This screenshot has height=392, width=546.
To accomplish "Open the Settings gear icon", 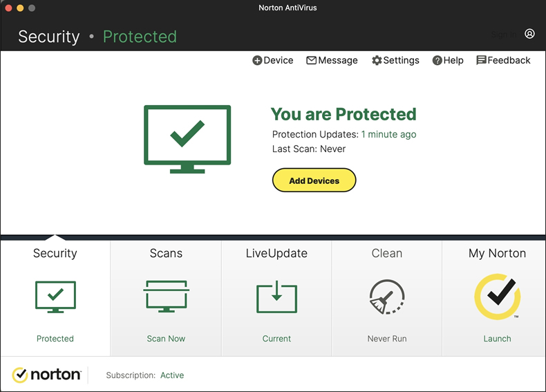I will pyautogui.click(x=377, y=60).
